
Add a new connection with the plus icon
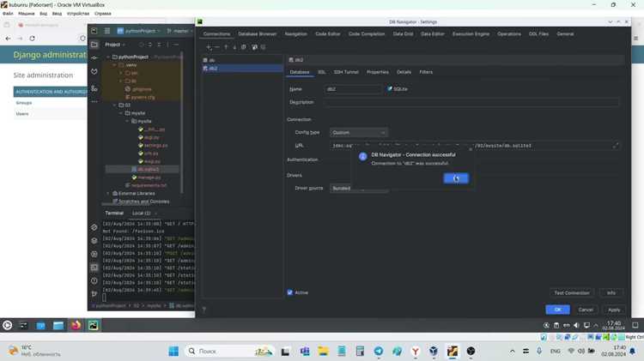[209, 47]
